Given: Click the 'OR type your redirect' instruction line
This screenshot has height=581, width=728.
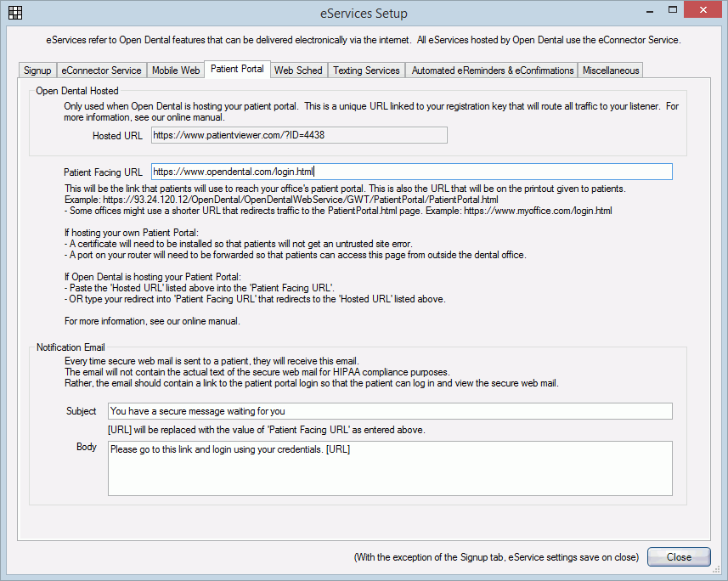Looking at the screenshot, I should click(x=255, y=299).
